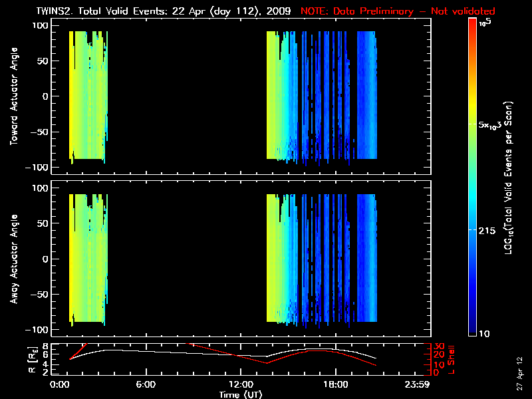Select the 12:00 tick on time axis

(240, 385)
